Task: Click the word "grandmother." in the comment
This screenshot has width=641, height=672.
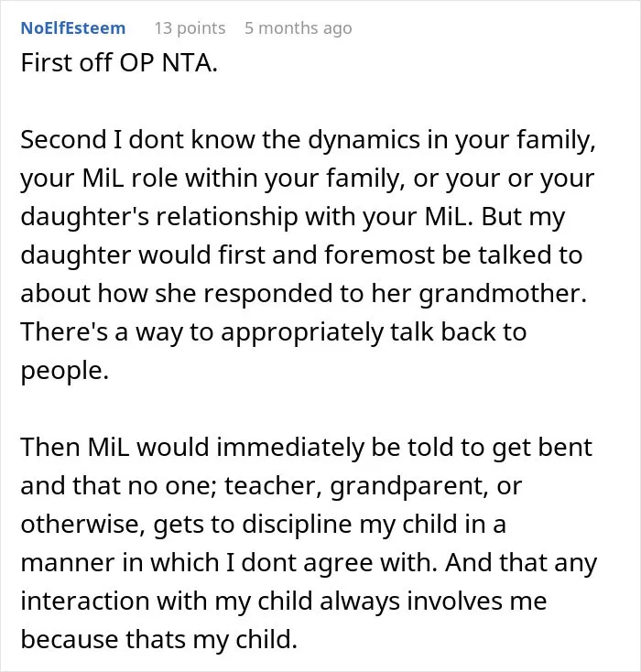Action: [503, 294]
